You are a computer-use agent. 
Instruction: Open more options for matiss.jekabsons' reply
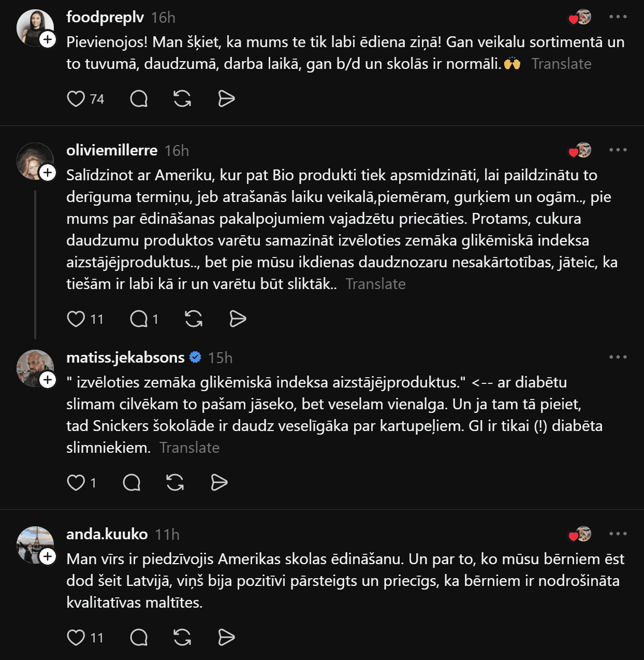(618, 357)
